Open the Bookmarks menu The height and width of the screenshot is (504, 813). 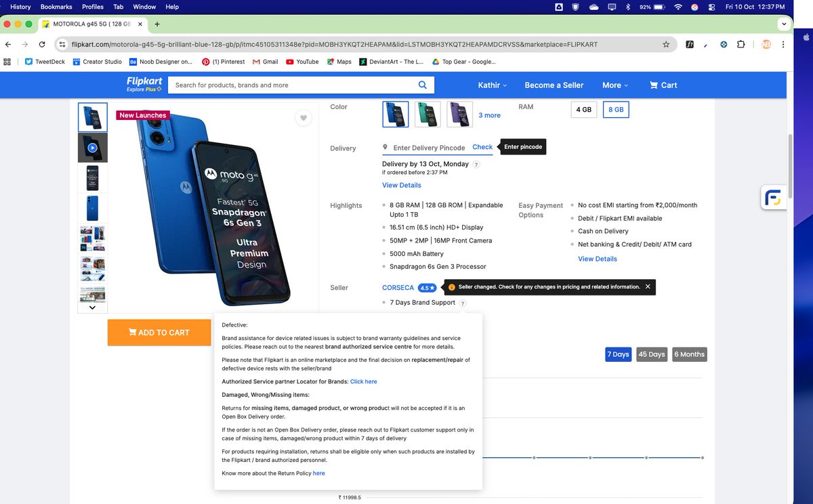(x=56, y=7)
